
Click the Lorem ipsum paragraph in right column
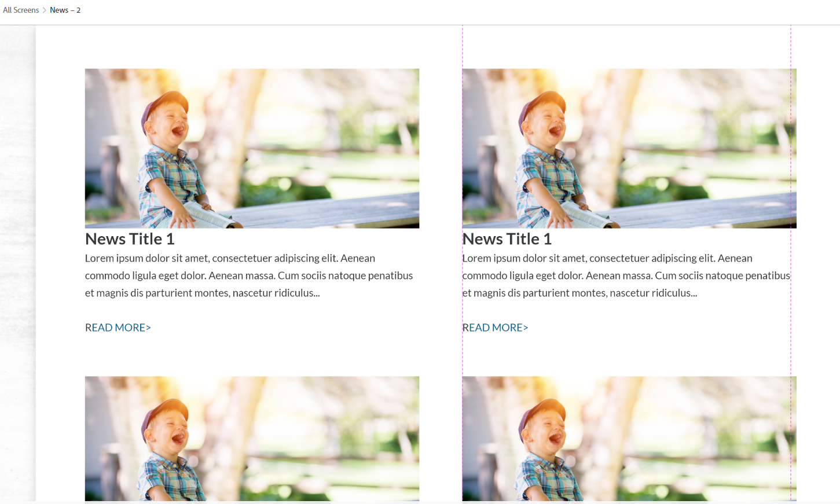tap(626, 275)
